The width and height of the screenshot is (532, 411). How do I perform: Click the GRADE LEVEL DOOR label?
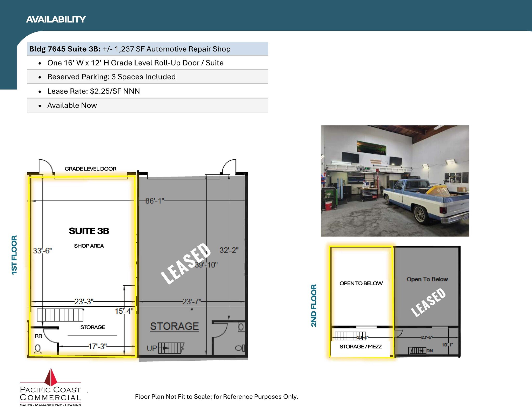(90, 169)
